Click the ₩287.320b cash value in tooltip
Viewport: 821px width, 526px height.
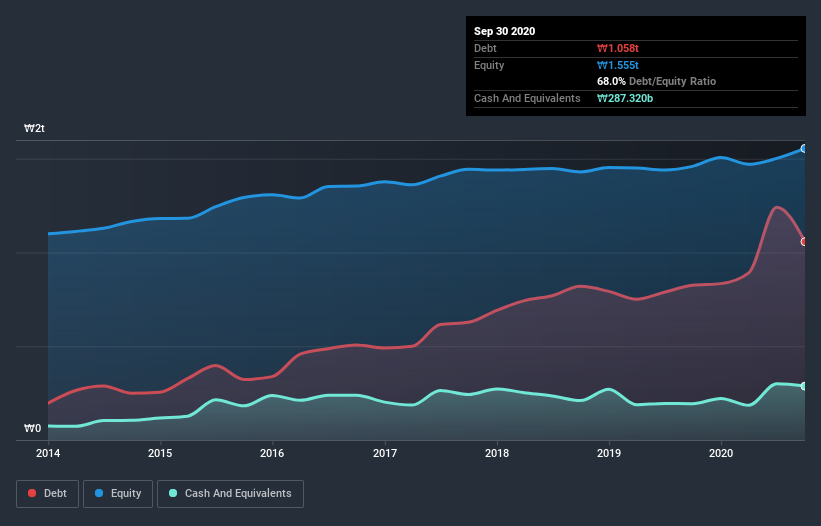625,98
